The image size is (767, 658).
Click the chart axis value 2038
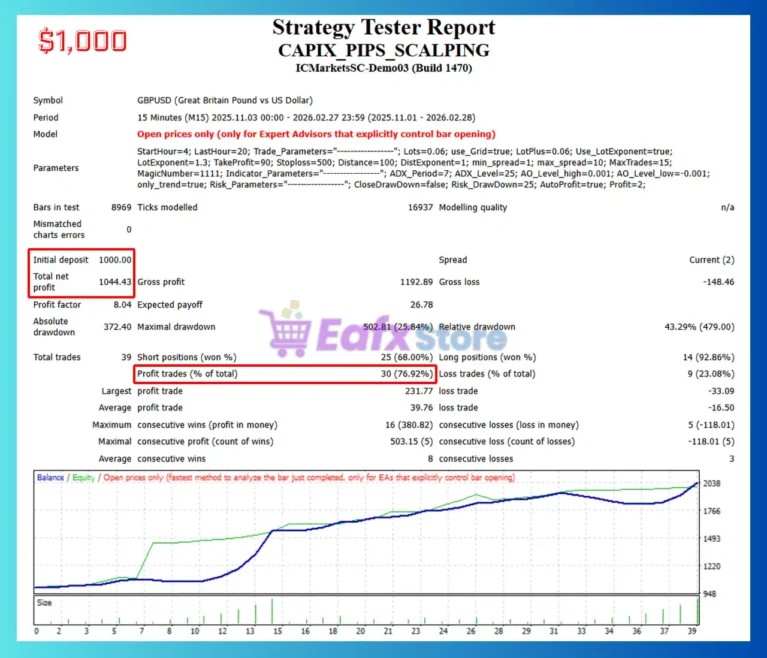tap(712, 483)
